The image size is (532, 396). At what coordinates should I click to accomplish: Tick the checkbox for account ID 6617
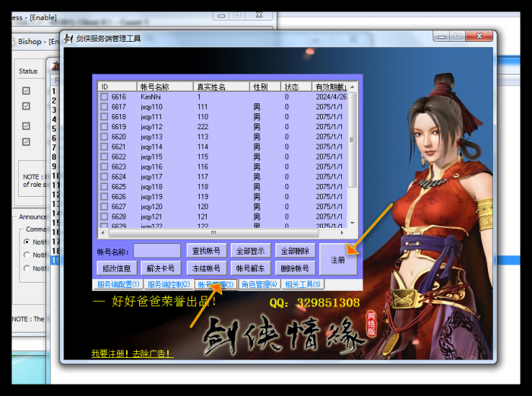coord(104,107)
